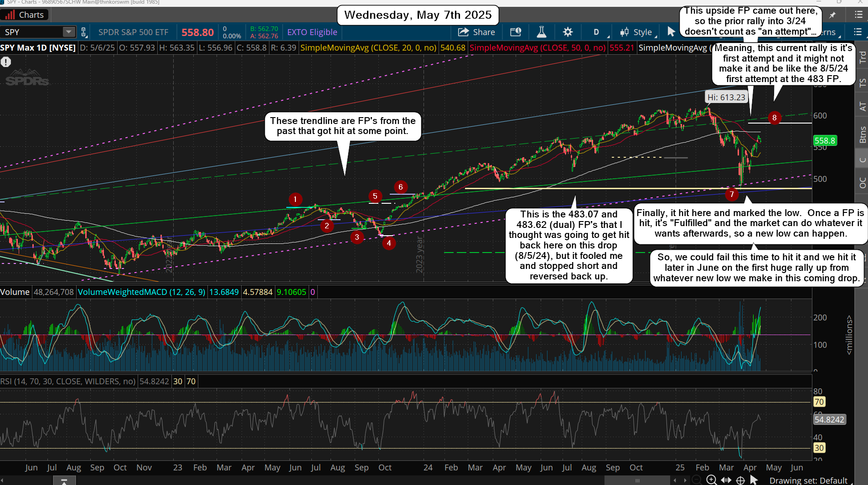This screenshot has width=868, height=485.
Task: Click the scroll right arrow
Action: click(x=685, y=480)
